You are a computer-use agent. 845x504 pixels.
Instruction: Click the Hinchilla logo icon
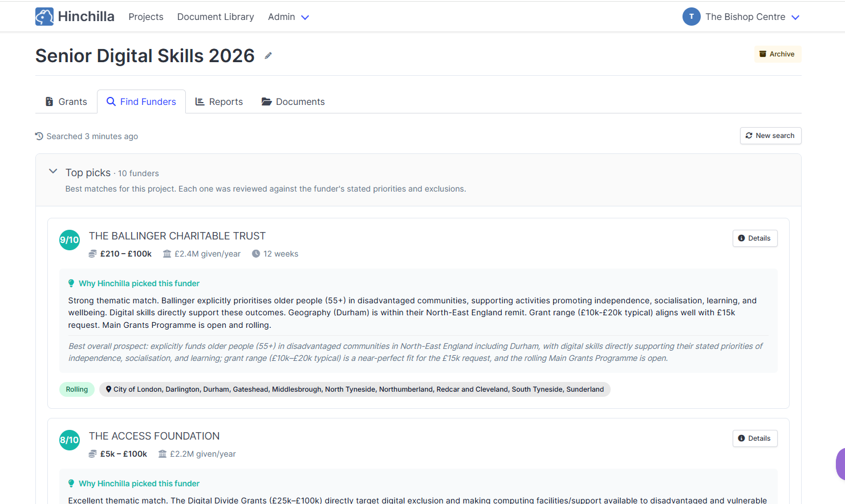click(x=44, y=17)
